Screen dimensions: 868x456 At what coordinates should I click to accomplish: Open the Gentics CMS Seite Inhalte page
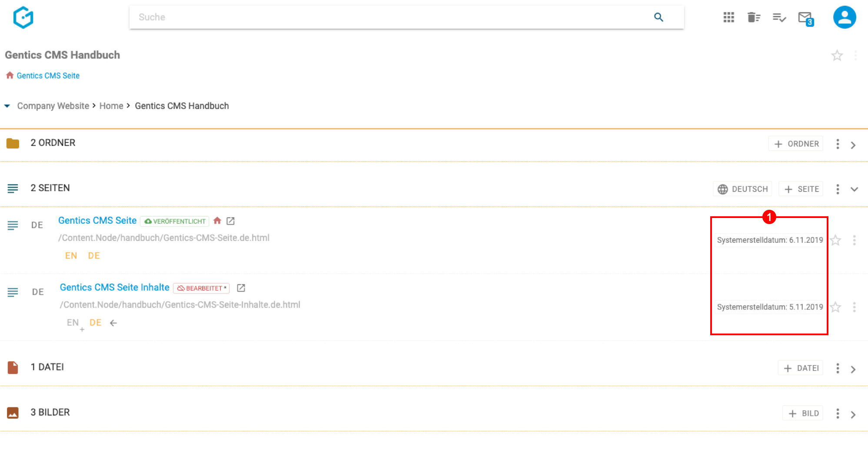click(115, 287)
